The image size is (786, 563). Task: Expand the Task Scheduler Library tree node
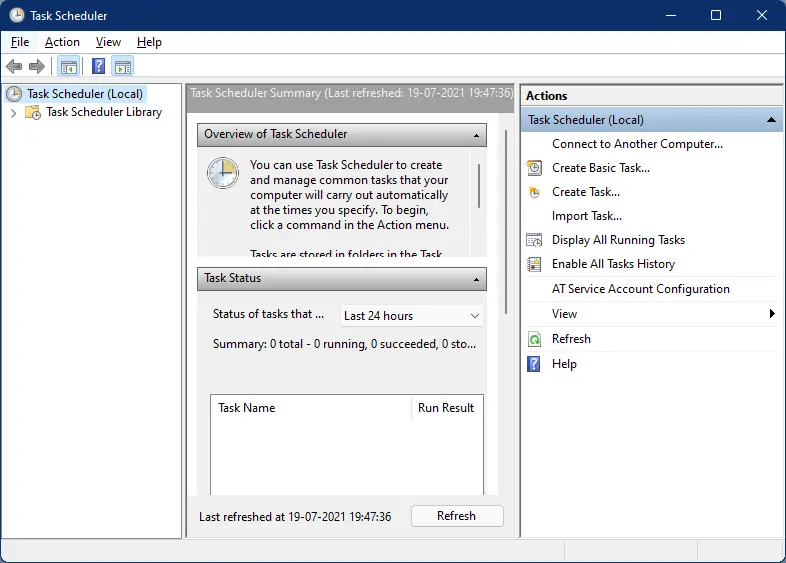(x=14, y=113)
